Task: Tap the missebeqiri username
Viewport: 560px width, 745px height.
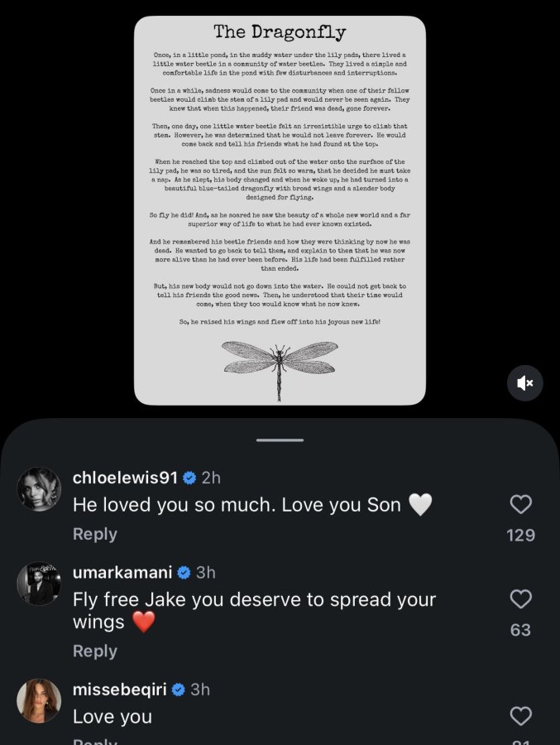Action: pos(120,690)
